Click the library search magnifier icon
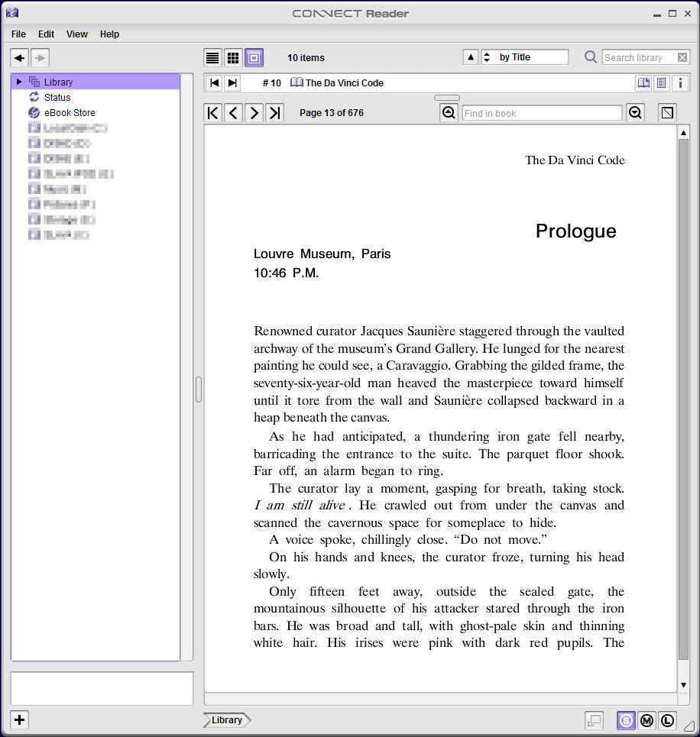The height and width of the screenshot is (737, 700). pyautogui.click(x=591, y=57)
